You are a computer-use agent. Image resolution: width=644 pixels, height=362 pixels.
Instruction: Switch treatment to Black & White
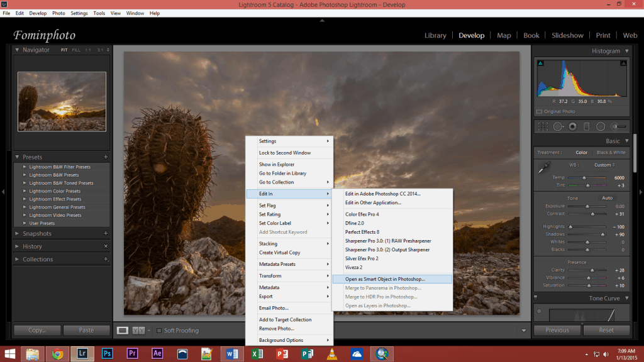pyautogui.click(x=611, y=152)
